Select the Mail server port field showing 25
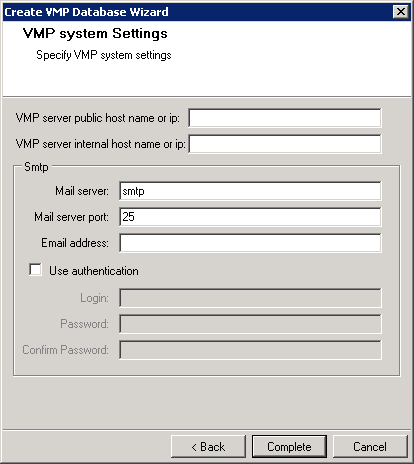Screen dimensions: 414x464 pyautogui.click(x=250, y=217)
